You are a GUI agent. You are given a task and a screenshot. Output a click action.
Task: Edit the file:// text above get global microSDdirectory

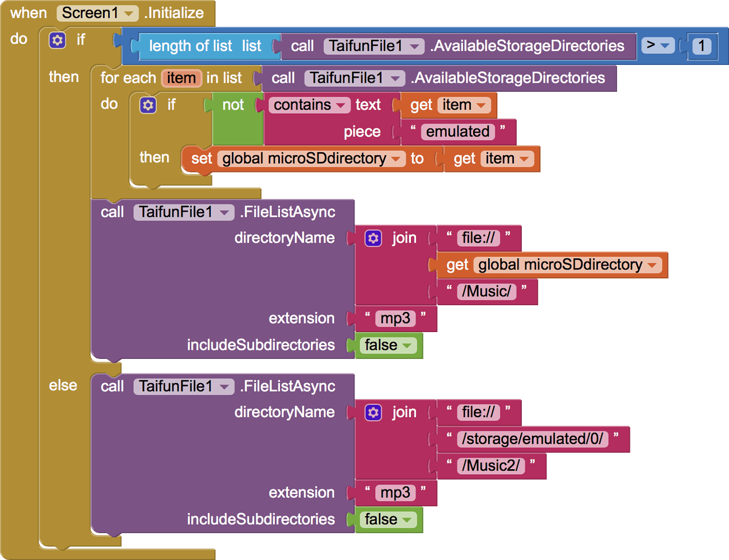(479, 238)
